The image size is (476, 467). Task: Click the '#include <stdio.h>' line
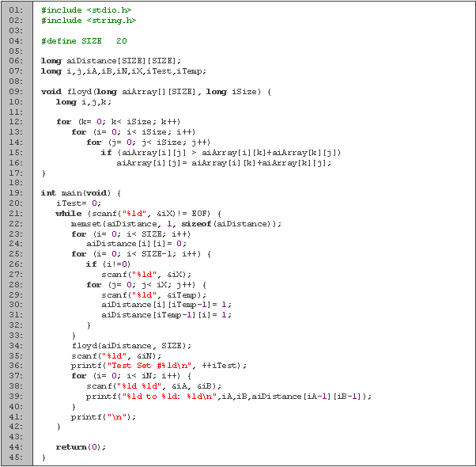86,10
